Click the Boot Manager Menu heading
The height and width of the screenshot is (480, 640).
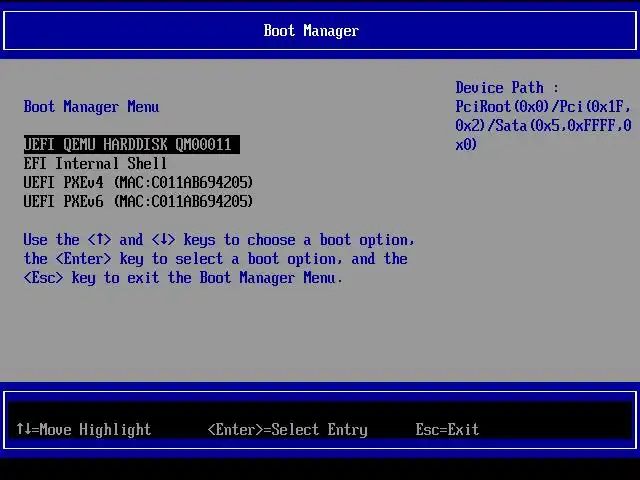point(91,107)
